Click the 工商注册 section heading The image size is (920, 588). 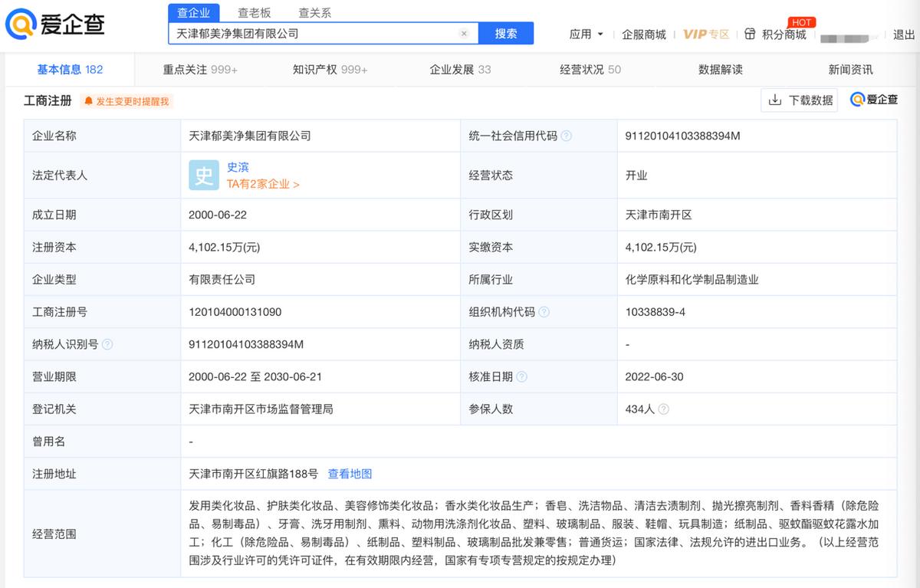(x=49, y=100)
